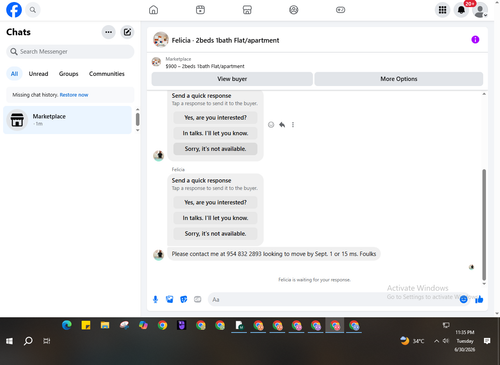Select first 'Yes, are you interested?' quick response
500x365 pixels.
point(215,118)
